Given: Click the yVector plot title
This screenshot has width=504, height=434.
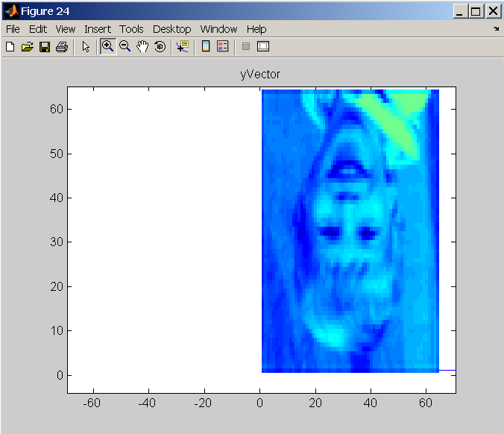Looking at the screenshot, I should tap(260, 75).
